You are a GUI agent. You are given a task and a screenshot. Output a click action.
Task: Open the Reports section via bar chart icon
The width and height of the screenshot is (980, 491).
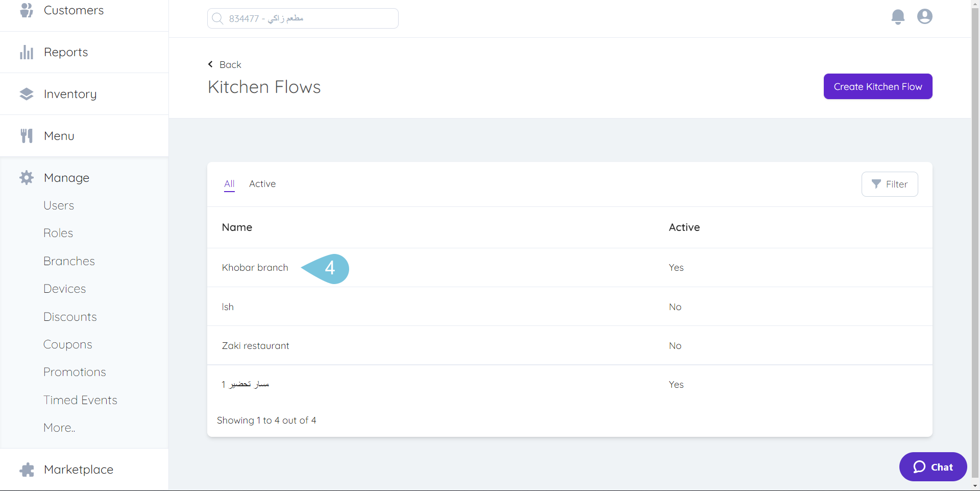pyautogui.click(x=26, y=52)
